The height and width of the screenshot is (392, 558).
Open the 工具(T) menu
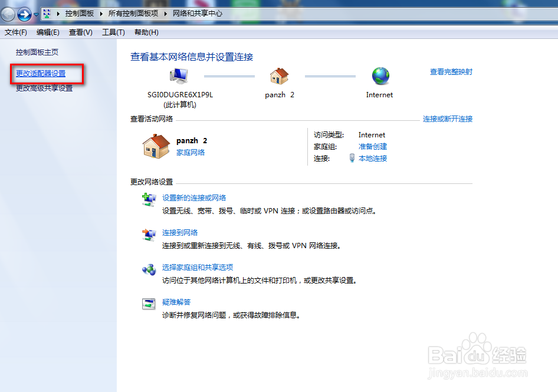tap(113, 32)
